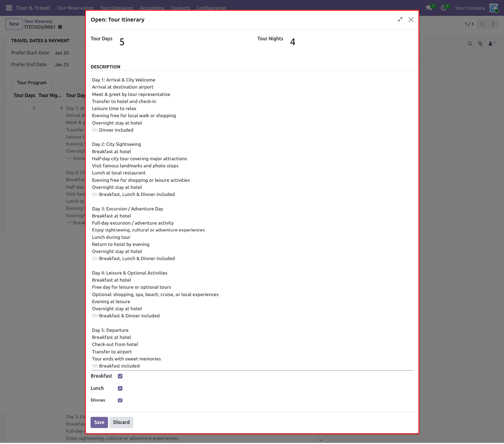This screenshot has height=444, width=504.
Task: Click the Tour Nights value 4 field
Action: coord(293,42)
